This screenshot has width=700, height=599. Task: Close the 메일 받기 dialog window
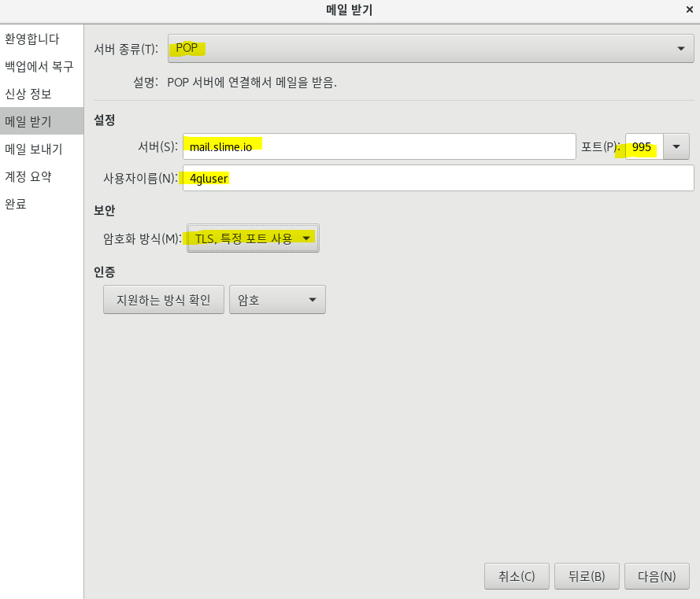[689, 9]
